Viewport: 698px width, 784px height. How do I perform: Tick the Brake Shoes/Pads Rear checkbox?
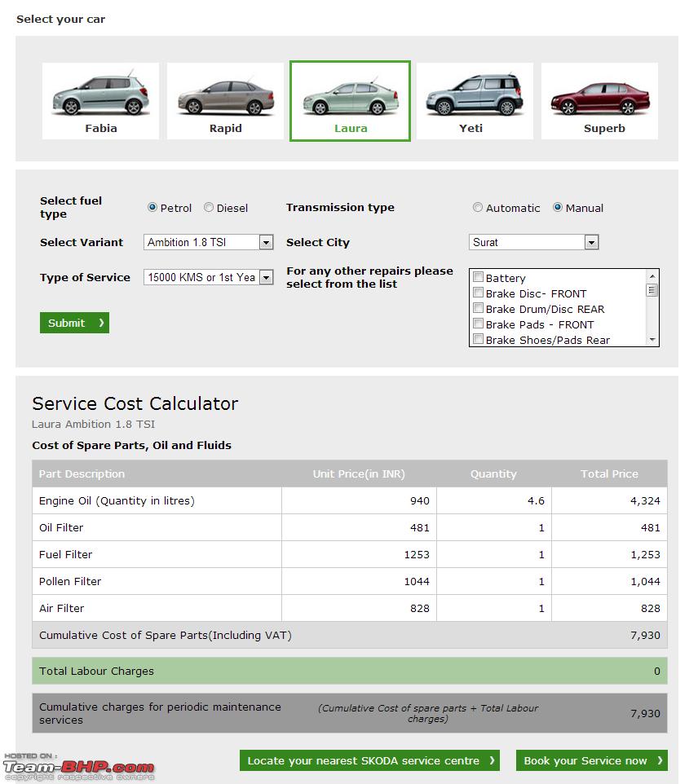479,339
